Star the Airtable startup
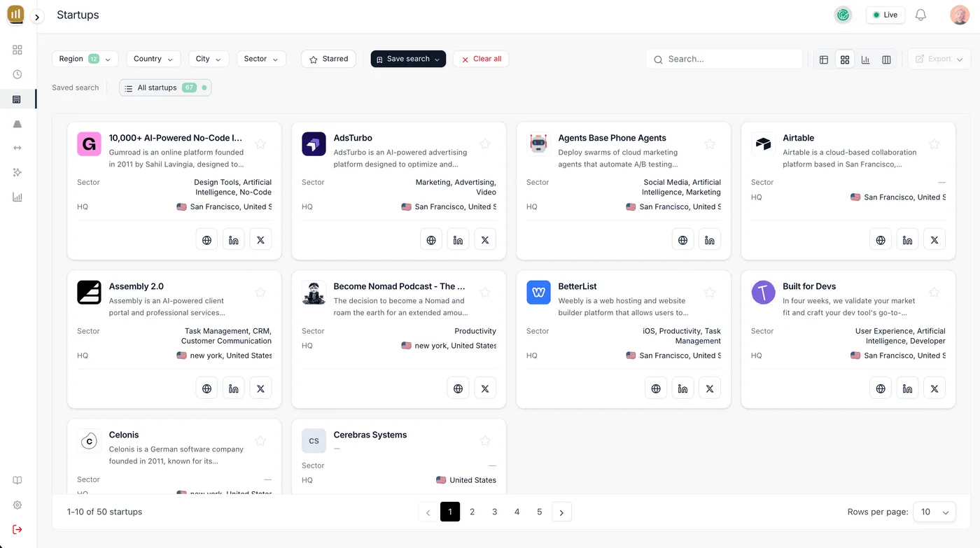980x548 pixels. 934,144
